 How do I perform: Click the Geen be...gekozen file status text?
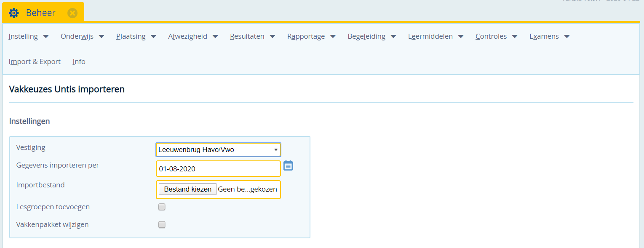(x=248, y=189)
